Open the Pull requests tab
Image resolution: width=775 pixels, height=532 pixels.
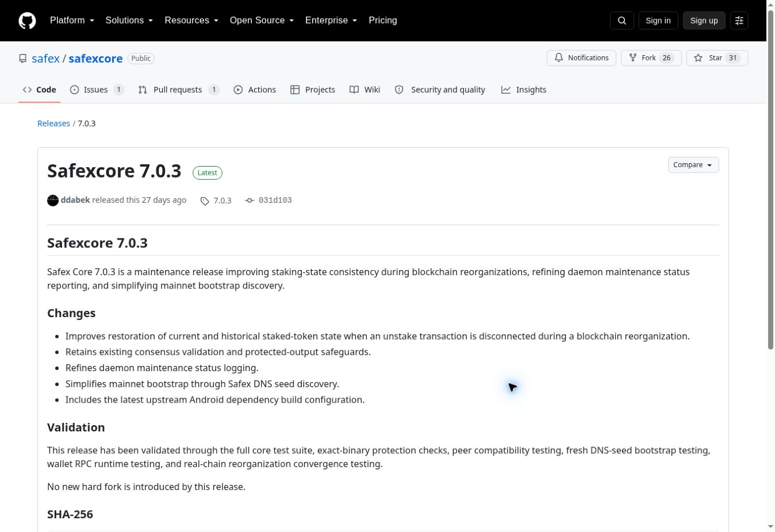[x=179, y=90]
